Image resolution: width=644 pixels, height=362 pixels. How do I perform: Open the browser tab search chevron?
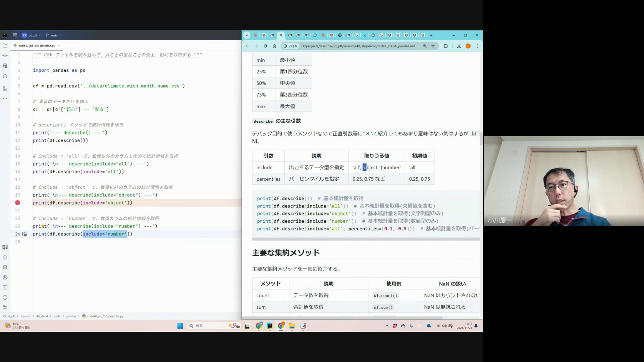coord(247,35)
